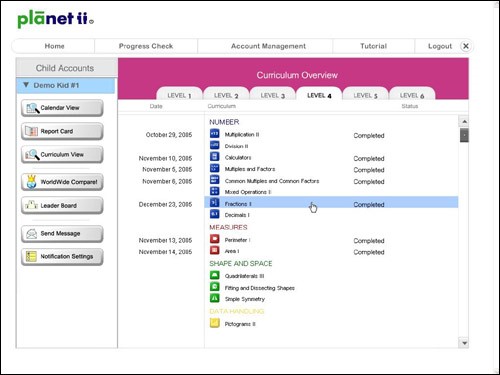This screenshot has width=500, height=375.
Task: Click the Simple Symmetry green icon
Action: click(x=214, y=298)
